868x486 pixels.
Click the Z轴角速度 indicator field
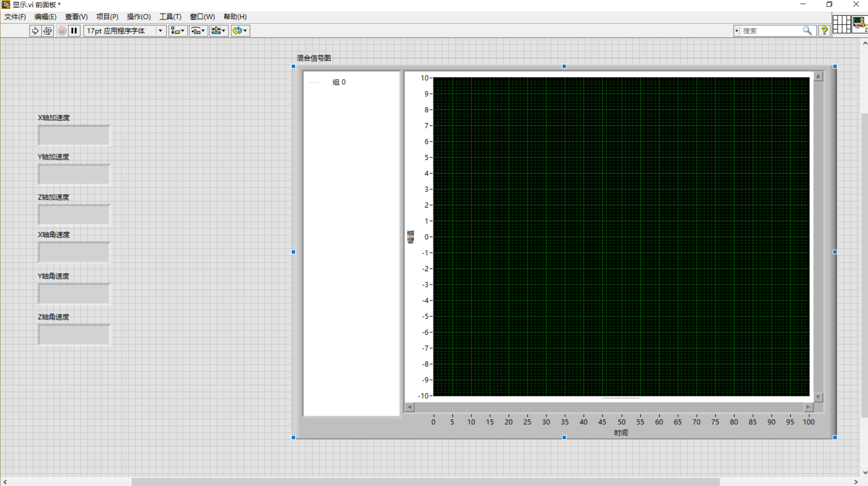pyautogui.click(x=74, y=334)
